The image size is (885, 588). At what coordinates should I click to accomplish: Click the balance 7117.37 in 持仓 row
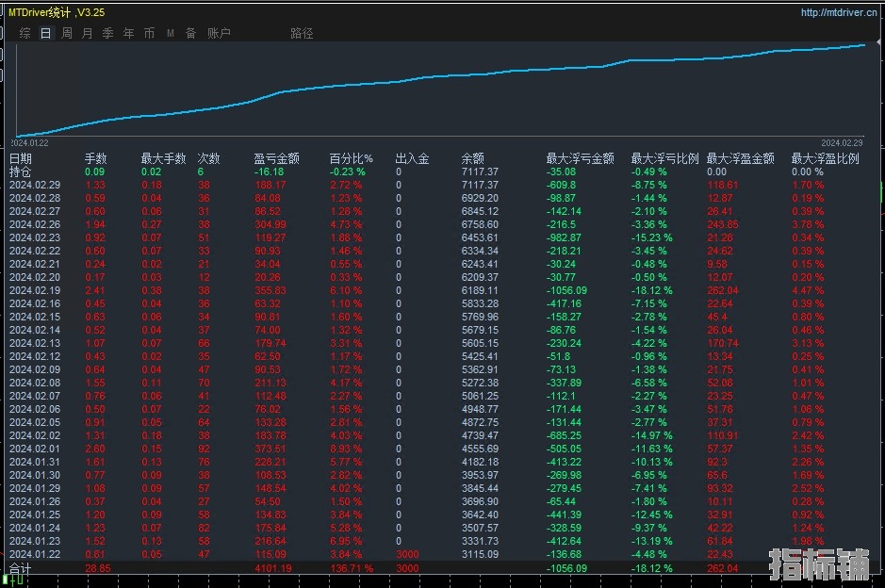pos(480,171)
